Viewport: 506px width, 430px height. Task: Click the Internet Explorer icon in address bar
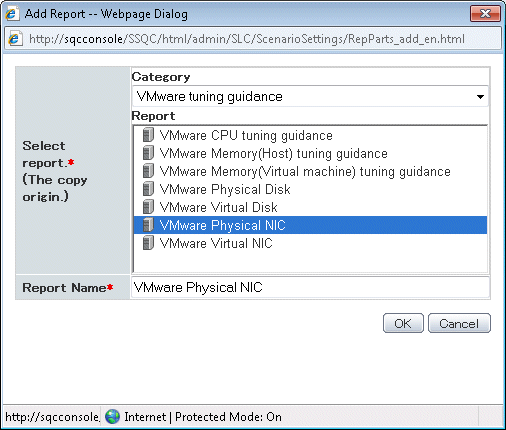tap(15, 39)
